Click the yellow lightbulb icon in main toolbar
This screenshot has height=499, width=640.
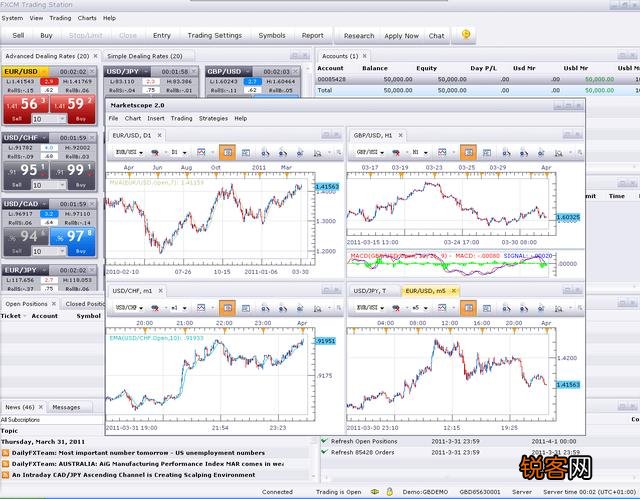pyautogui.click(x=466, y=35)
